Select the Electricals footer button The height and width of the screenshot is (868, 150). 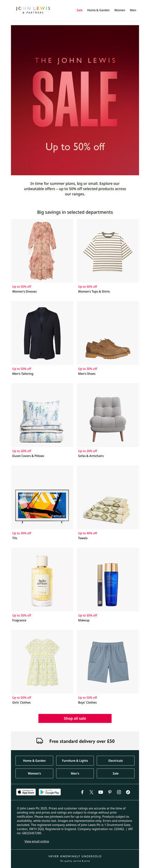click(x=115, y=761)
